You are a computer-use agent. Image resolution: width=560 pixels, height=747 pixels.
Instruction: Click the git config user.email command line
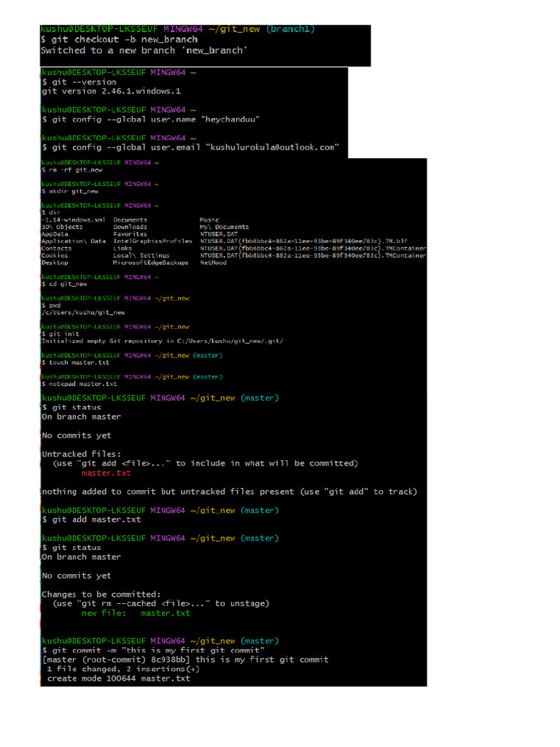[x=190, y=147]
